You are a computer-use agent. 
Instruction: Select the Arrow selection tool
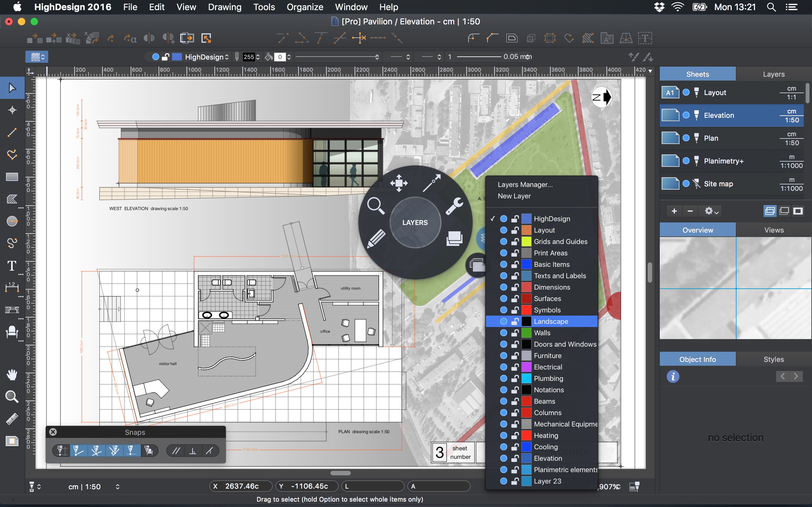point(12,88)
